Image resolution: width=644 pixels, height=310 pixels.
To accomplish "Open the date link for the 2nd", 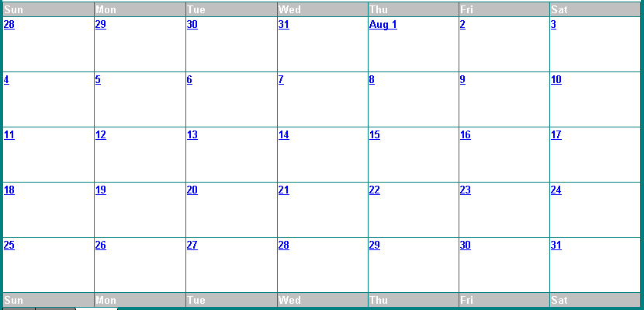I will tap(462, 25).
